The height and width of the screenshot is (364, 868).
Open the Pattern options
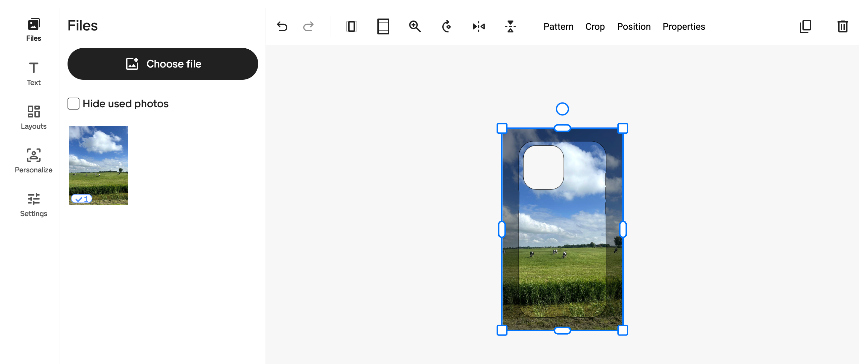point(558,26)
